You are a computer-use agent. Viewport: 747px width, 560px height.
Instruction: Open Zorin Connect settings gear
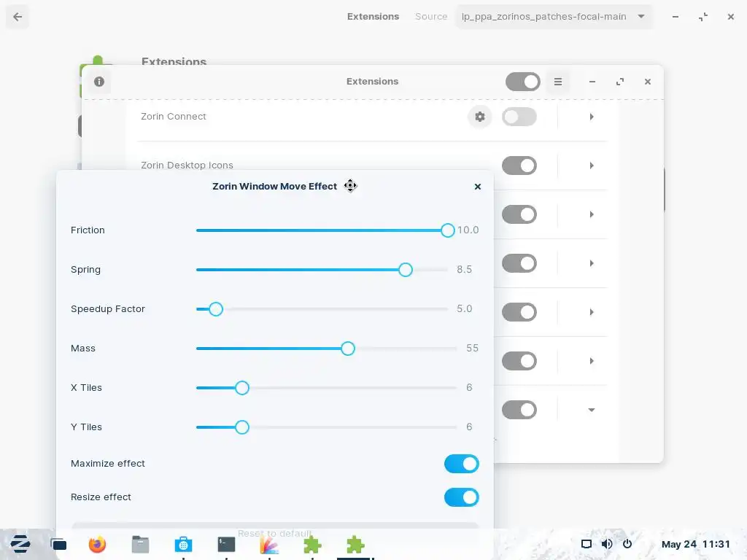pos(480,117)
